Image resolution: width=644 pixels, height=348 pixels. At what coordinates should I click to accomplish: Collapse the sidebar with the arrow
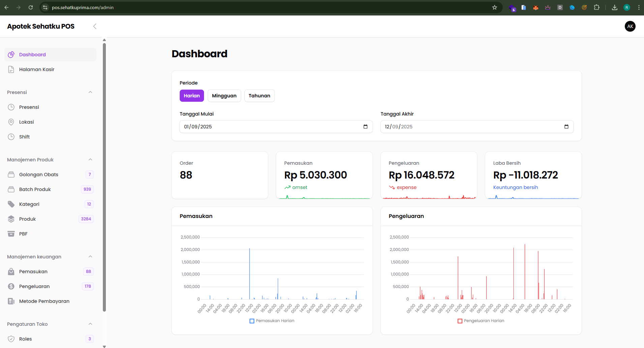(95, 26)
